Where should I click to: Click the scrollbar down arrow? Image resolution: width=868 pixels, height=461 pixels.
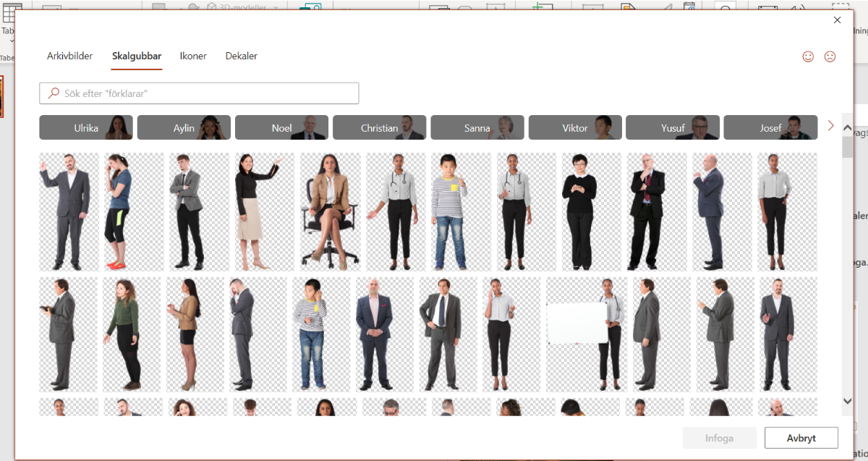(x=848, y=400)
